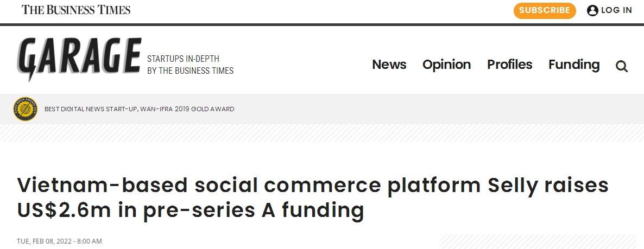Select the LOG IN text link

(616, 10)
